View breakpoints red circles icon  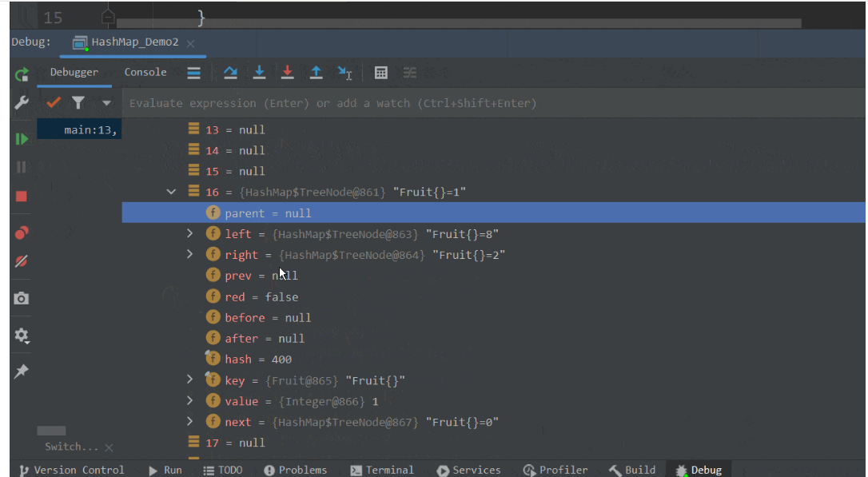point(22,233)
